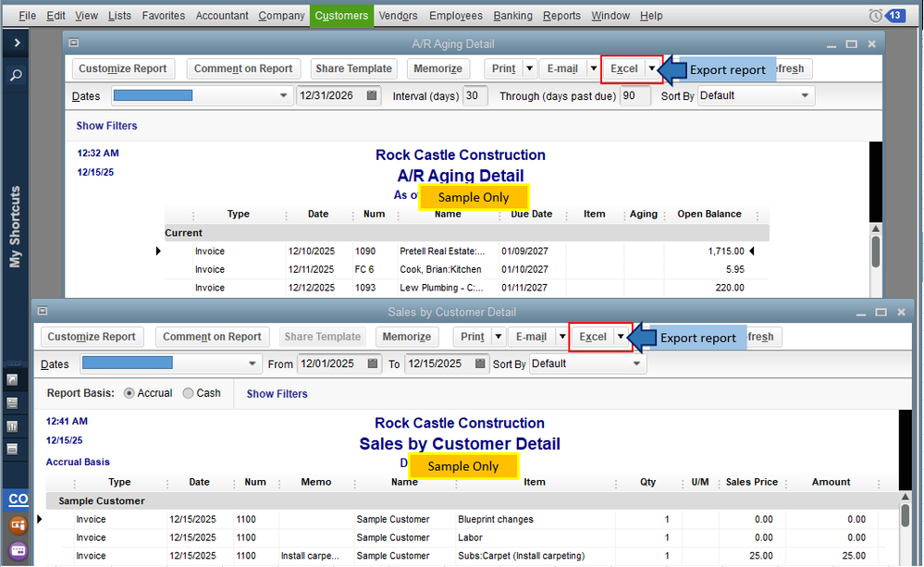This screenshot has height=567, width=924.
Task: Click the search magnifier icon in left sidebar
Action: (x=16, y=76)
